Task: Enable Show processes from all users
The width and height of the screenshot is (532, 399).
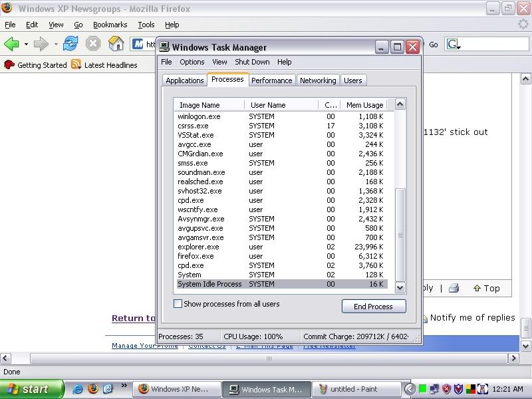Action: click(x=178, y=304)
